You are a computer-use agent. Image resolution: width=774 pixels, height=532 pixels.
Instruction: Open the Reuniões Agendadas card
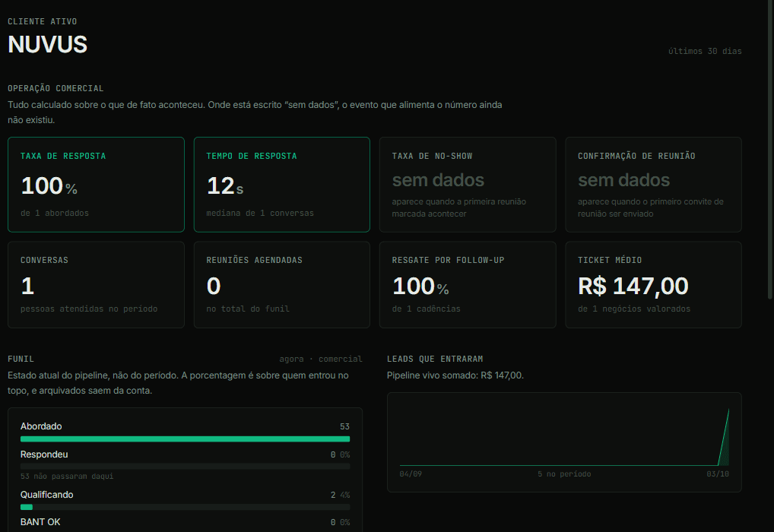coord(282,285)
